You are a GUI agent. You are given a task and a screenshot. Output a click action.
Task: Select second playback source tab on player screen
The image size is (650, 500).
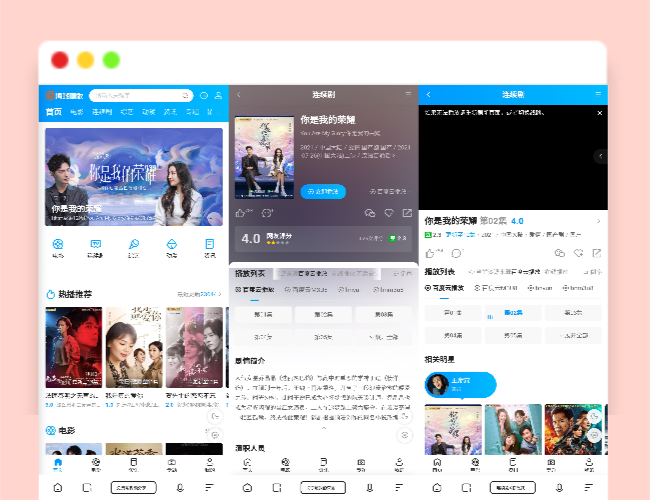click(x=496, y=288)
